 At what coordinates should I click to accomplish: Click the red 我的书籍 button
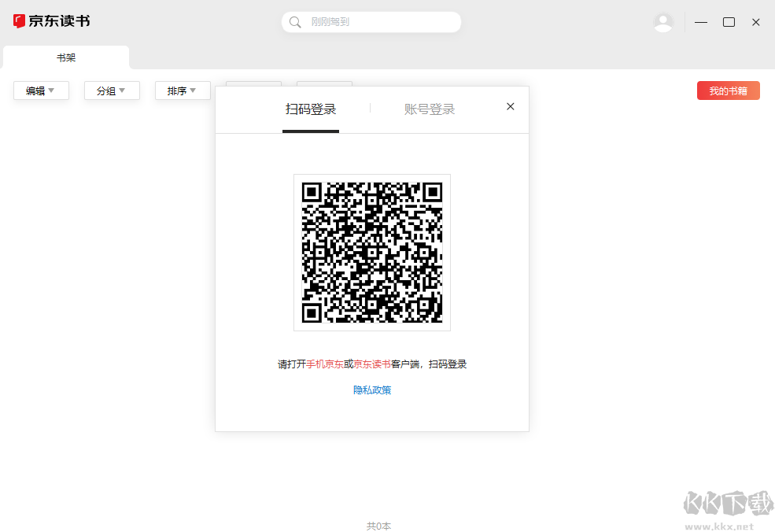[x=728, y=91]
